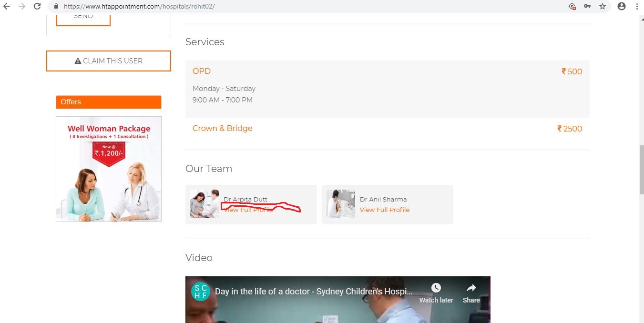The image size is (644, 323).
Task: Open saved passwords key icon
Action: 587,7
